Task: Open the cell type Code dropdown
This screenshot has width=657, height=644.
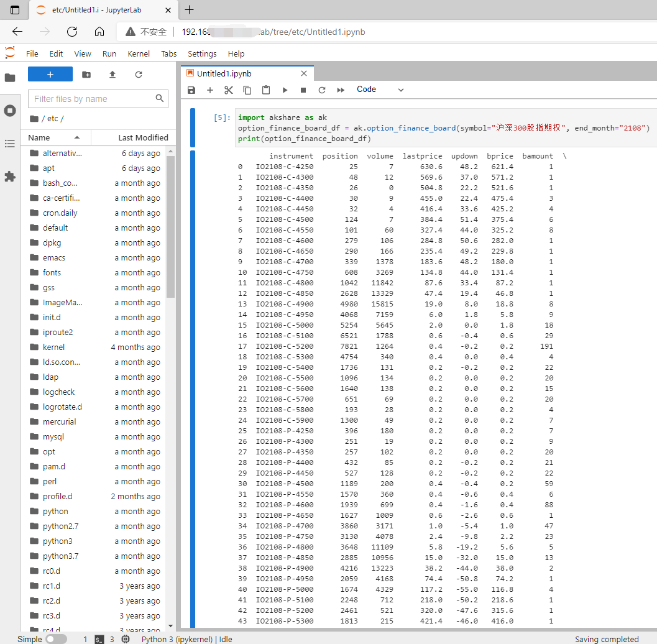Action: click(x=380, y=90)
